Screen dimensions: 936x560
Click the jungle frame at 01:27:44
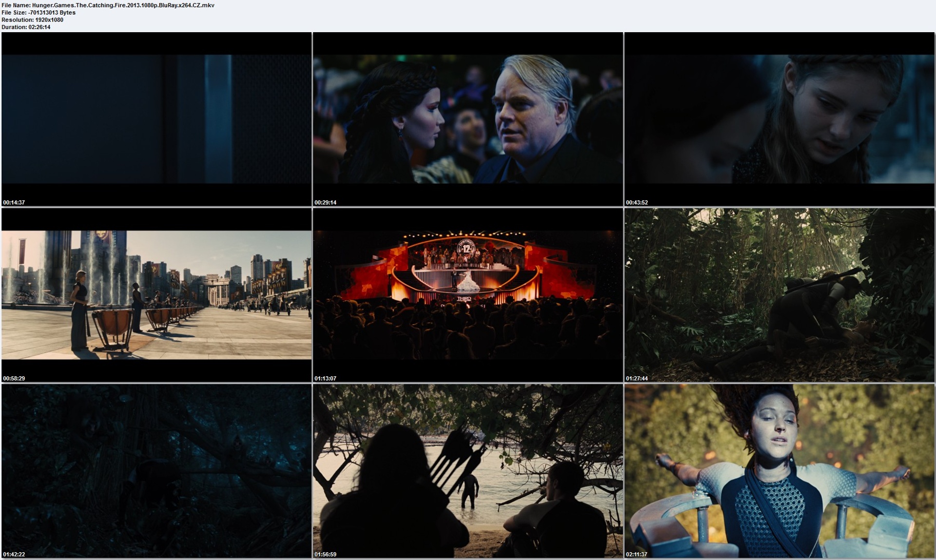point(779,295)
